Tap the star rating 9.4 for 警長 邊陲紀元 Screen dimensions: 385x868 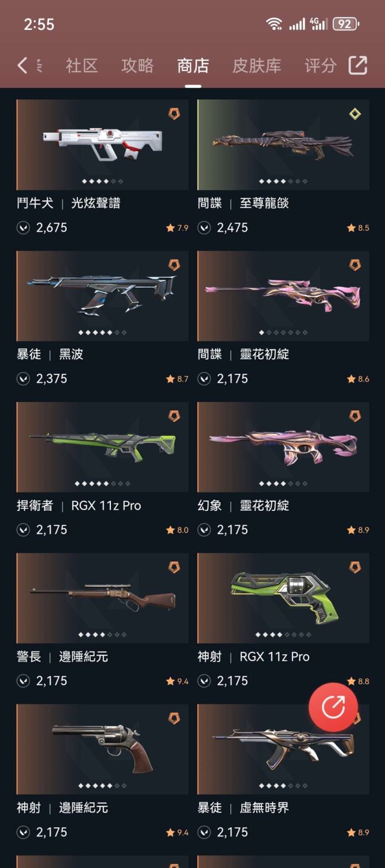coord(177,681)
